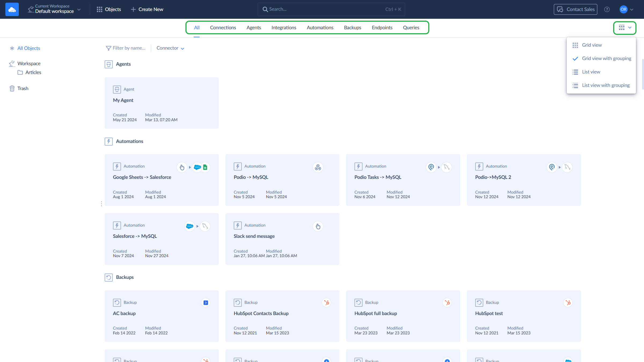The height and width of the screenshot is (362, 644).
Task: Choose List view with grouping option
Action: pyautogui.click(x=601, y=85)
